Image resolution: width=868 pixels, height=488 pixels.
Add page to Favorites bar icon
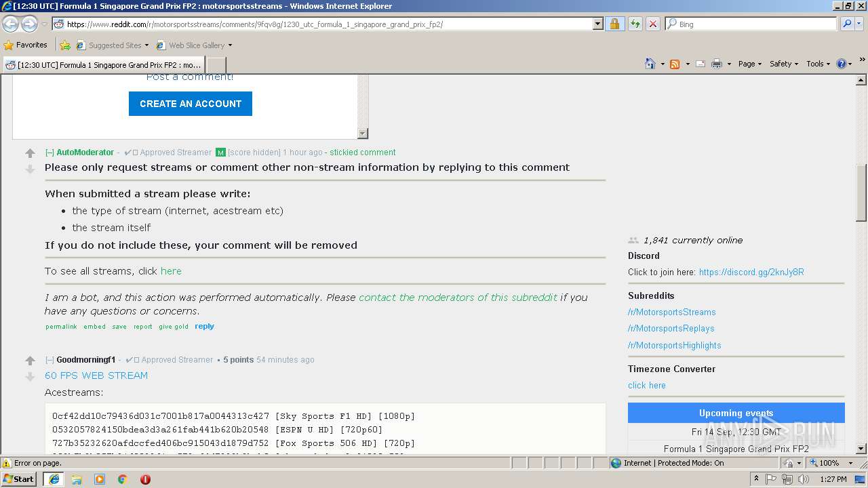pyautogui.click(x=65, y=45)
